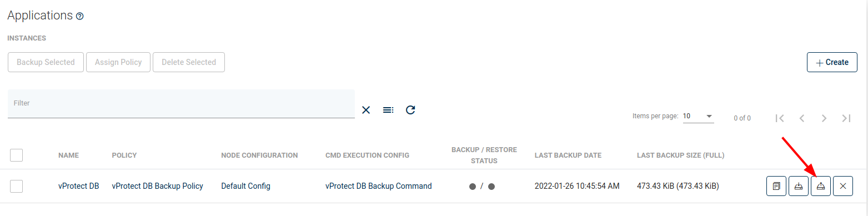The width and height of the screenshot is (868, 216).
Task: Open the Items per page dropdown
Action: (698, 116)
